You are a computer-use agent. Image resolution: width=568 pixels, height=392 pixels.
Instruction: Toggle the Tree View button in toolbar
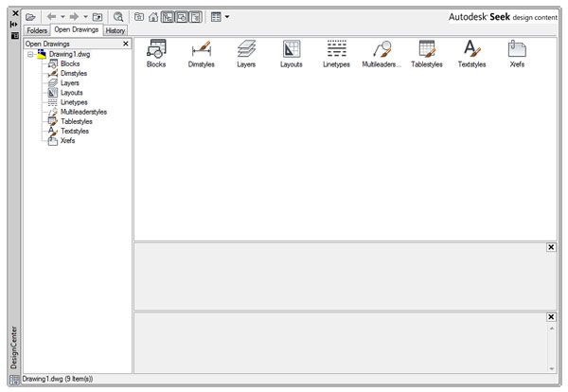(x=168, y=17)
